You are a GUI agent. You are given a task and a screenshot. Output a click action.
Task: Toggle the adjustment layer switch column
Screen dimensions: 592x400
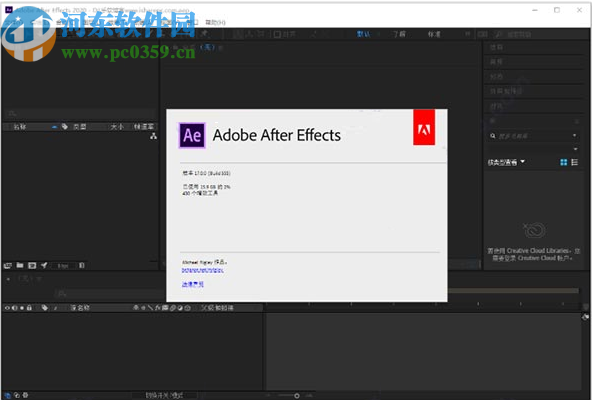pos(180,308)
